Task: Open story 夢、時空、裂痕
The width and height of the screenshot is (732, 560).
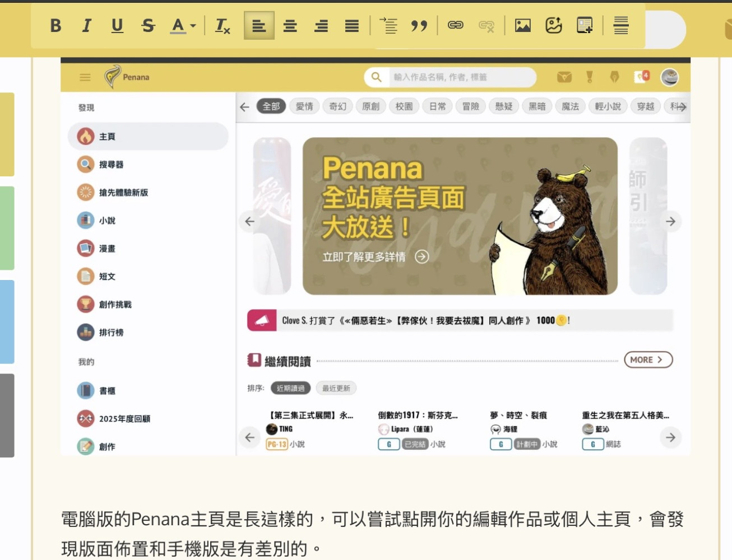Action: (x=518, y=416)
